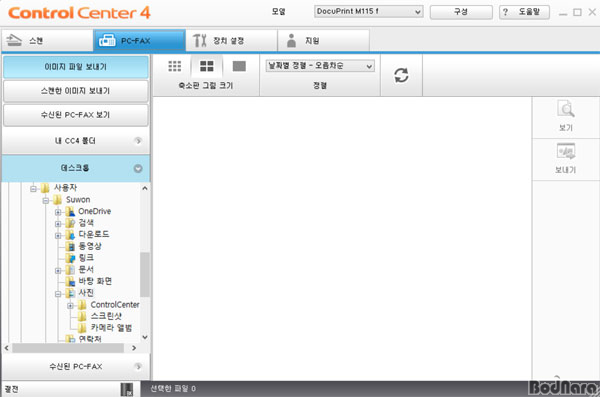Expand the 수신된 PC-FAX section at bottom
This screenshot has height=397, width=600.
tap(76, 367)
